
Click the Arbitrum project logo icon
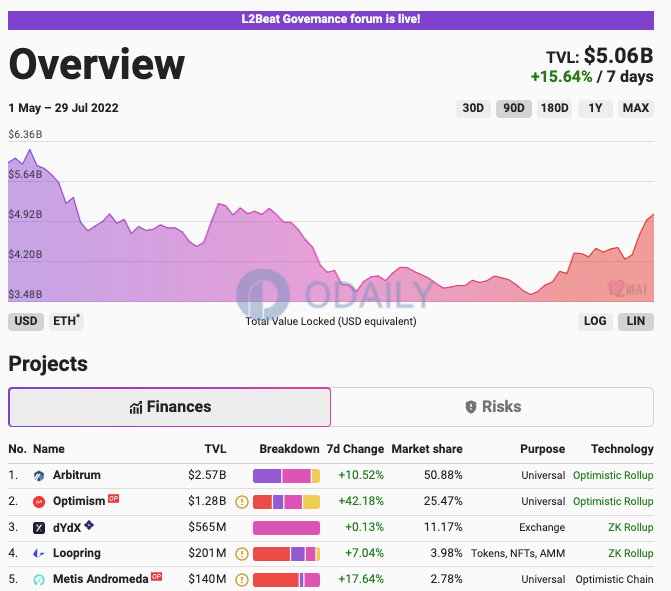point(39,475)
